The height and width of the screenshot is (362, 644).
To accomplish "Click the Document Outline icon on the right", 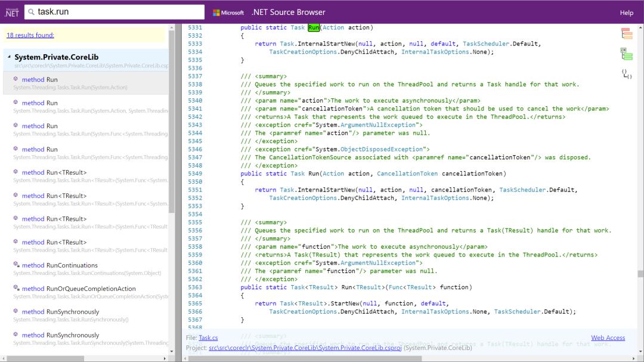I will click(x=626, y=34).
